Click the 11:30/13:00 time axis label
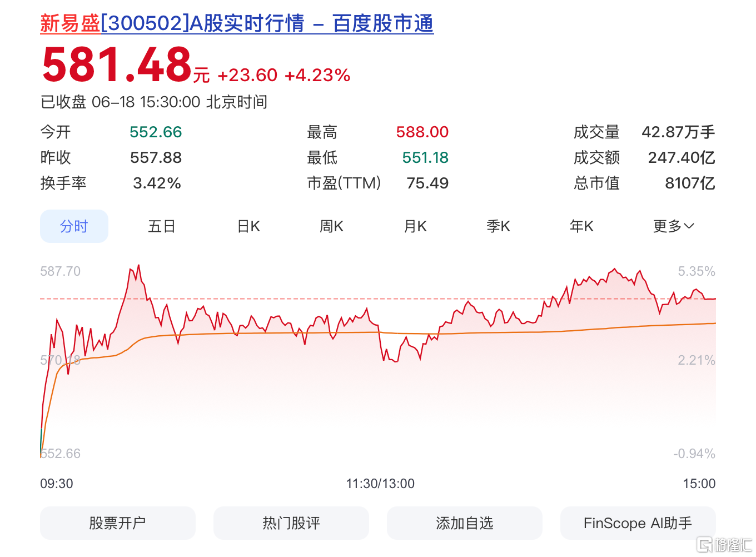The height and width of the screenshot is (557, 756). [380, 484]
